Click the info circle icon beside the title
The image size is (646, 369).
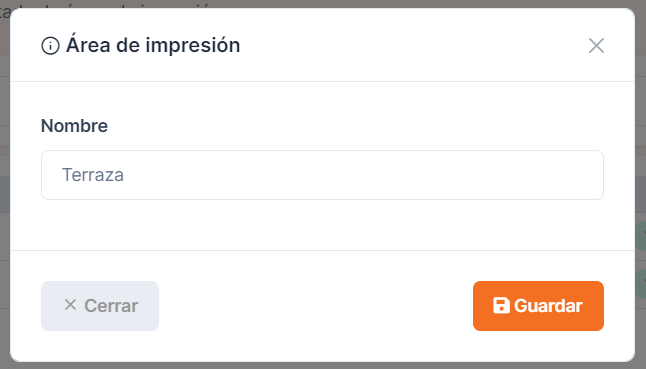50,46
